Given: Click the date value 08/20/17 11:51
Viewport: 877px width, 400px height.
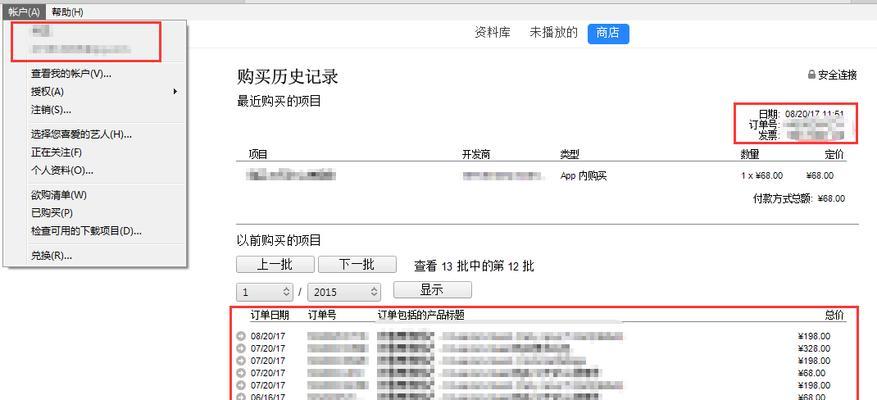Looking at the screenshot, I should (x=814, y=114).
